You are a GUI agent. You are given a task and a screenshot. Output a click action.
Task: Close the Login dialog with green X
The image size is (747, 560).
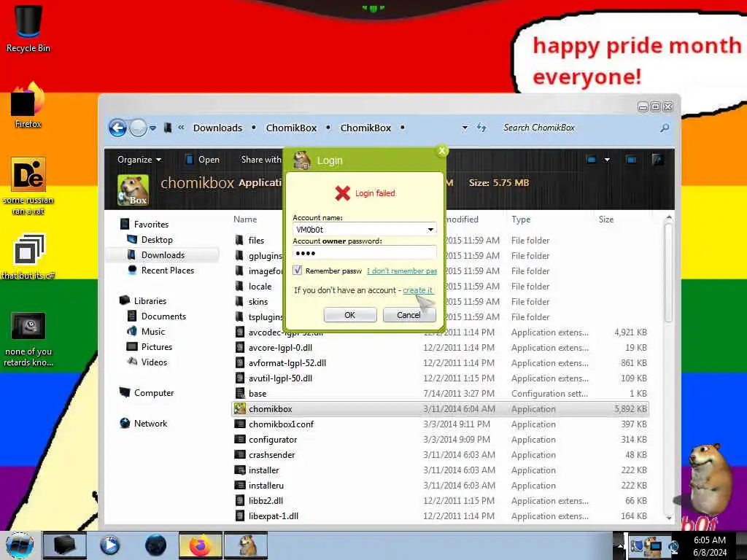click(x=441, y=151)
